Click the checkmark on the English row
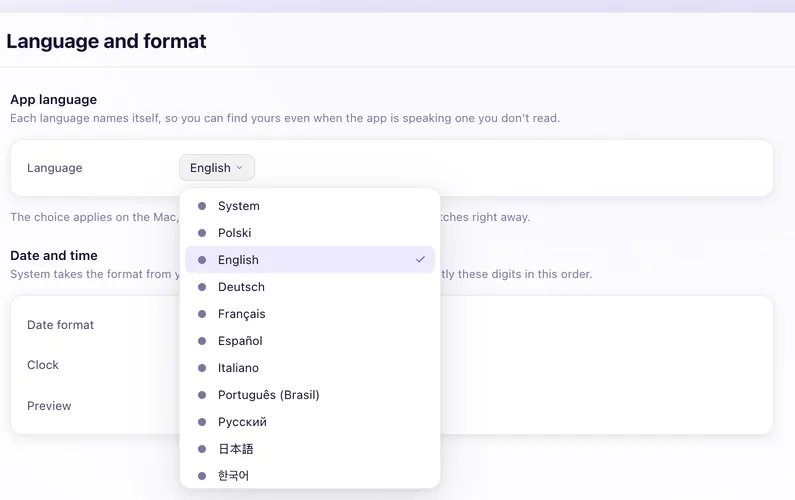795x500 pixels. [420, 259]
